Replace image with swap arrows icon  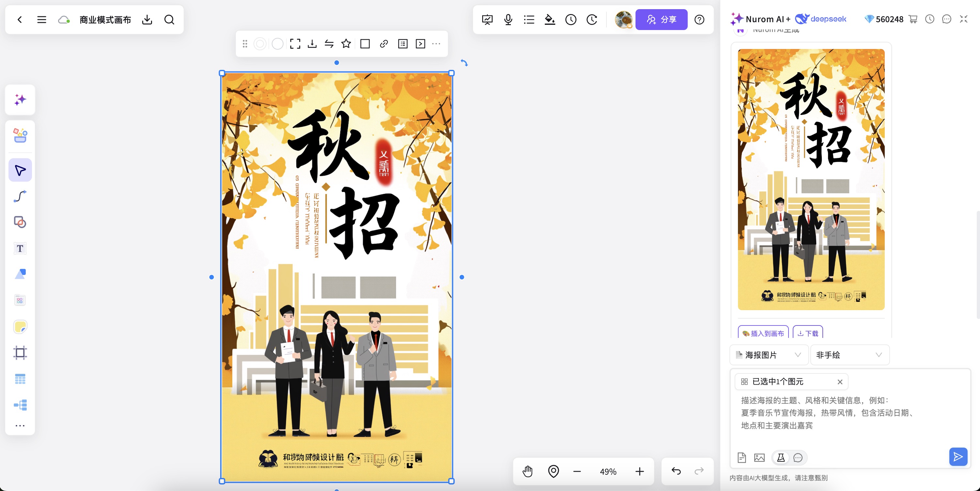329,44
